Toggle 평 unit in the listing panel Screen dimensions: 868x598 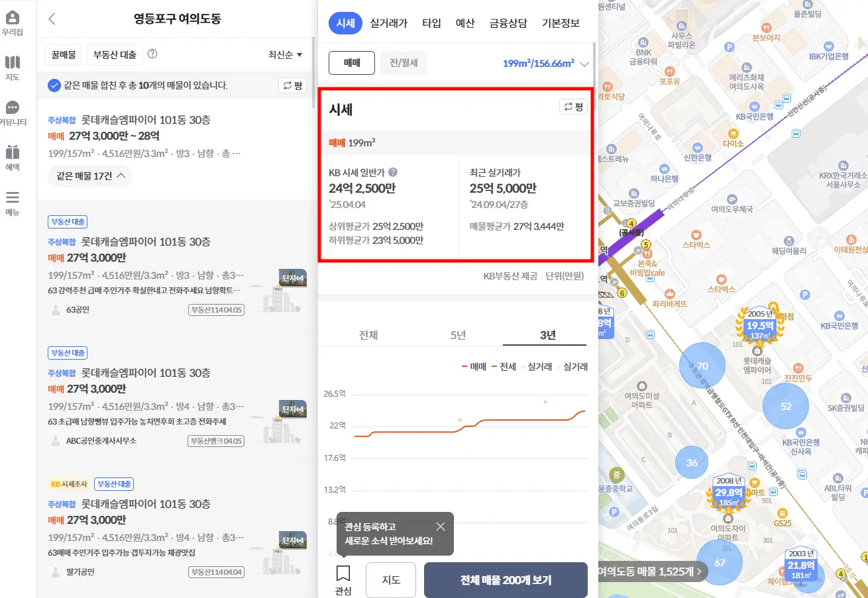click(x=292, y=85)
